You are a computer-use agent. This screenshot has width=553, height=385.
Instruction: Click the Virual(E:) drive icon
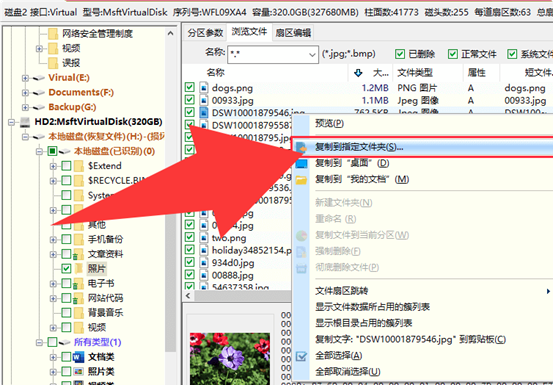point(39,78)
